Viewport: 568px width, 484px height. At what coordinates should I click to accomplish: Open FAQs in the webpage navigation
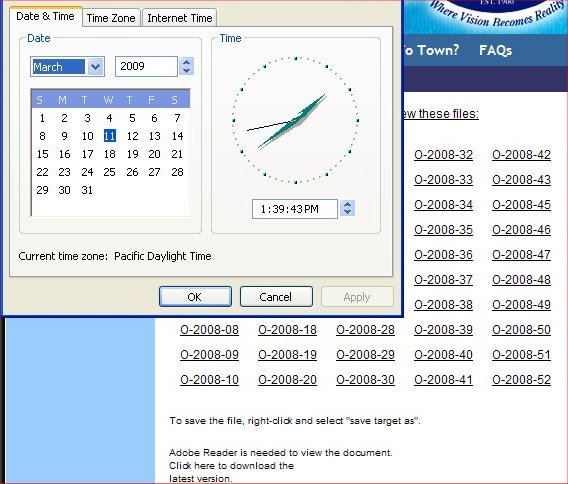(495, 50)
